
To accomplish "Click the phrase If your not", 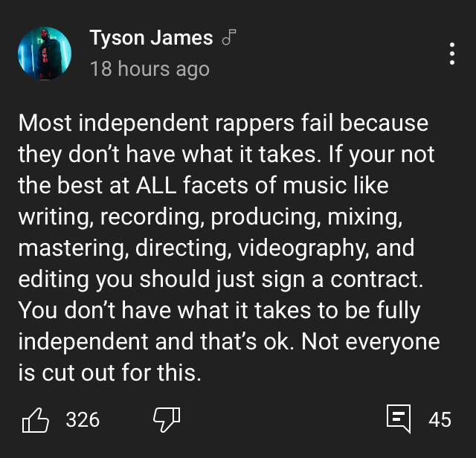I will pyautogui.click(x=382, y=155).
